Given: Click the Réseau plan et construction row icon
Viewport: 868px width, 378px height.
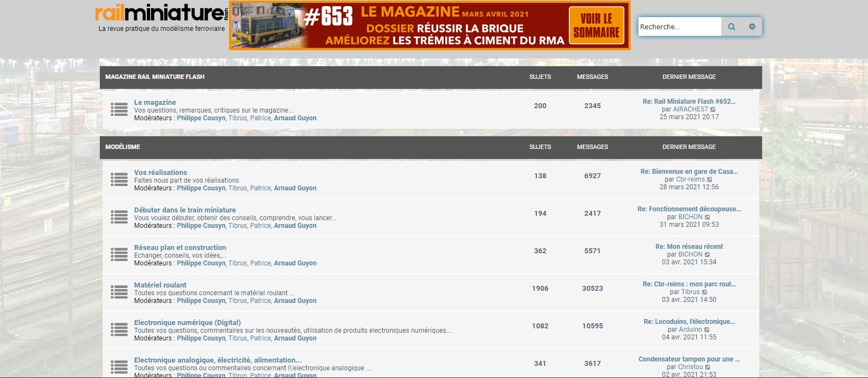Looking at the screenshot, I should coord(119,254).
